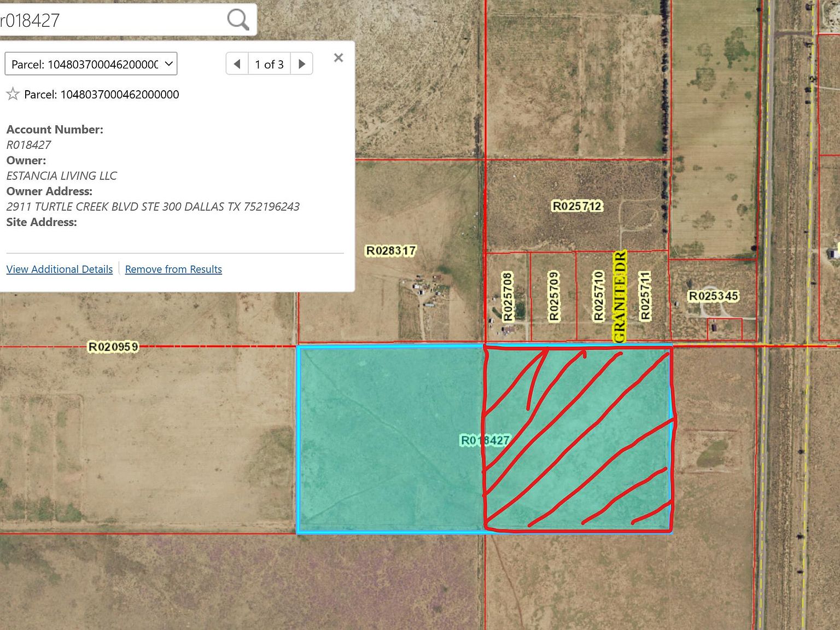840x630 pixels.
Task: Select parcel R025709 on the map
Action: click(x=553, y=295)
